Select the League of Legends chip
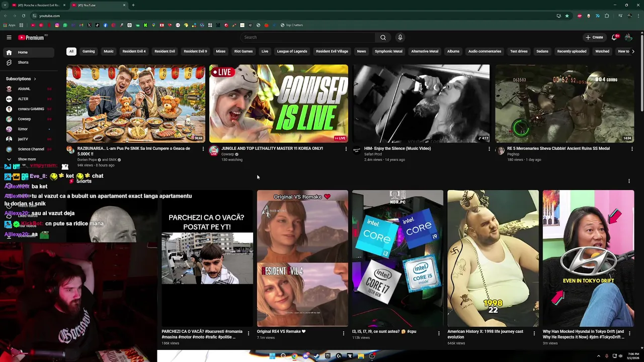The height and width of the screenshot is (362, 644). tap(292, 51)
